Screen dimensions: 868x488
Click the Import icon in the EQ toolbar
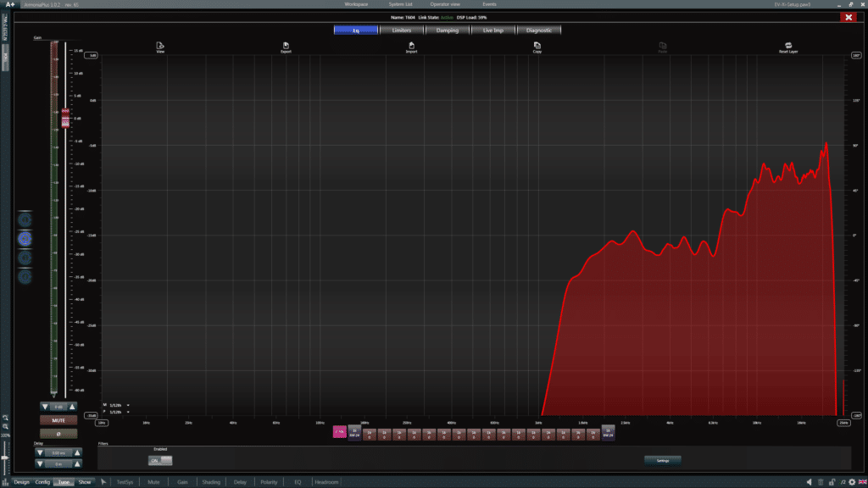[x=411, y=46]
